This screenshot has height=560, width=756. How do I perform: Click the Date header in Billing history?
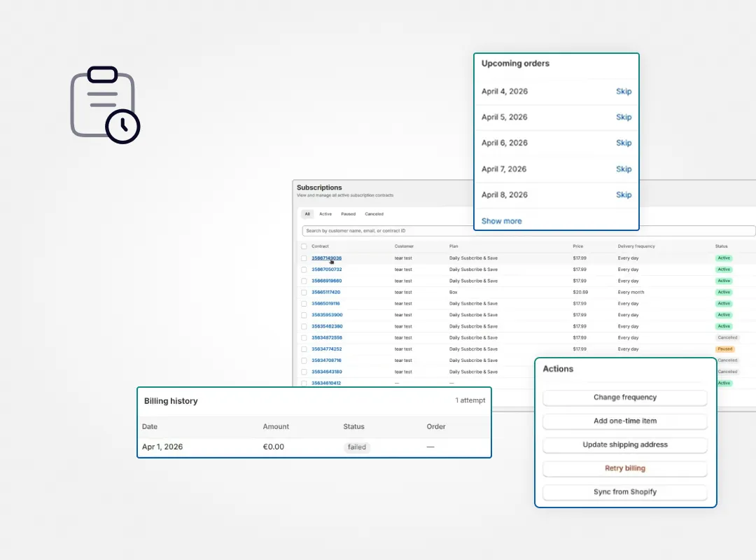click(x=150, y=427)
